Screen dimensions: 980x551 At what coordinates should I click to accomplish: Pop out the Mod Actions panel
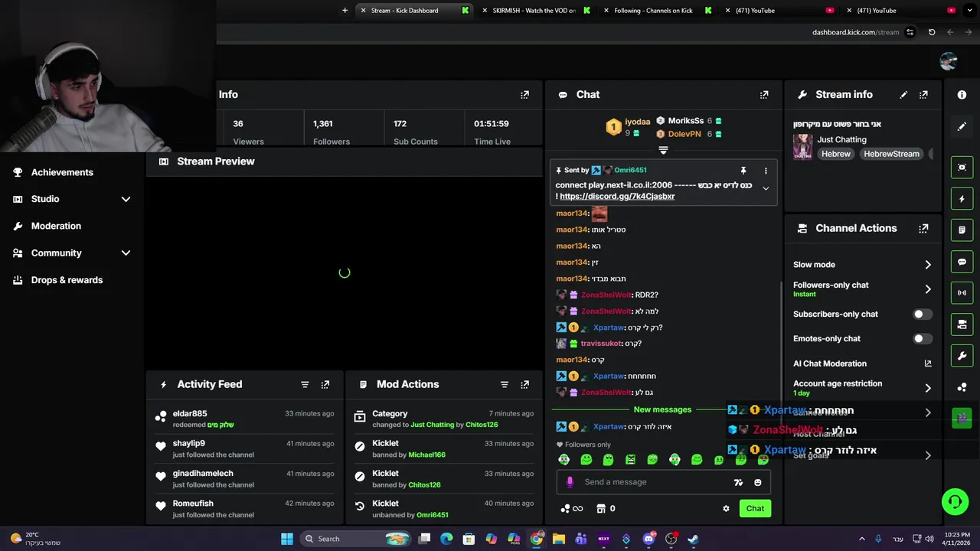pos(524,384)
